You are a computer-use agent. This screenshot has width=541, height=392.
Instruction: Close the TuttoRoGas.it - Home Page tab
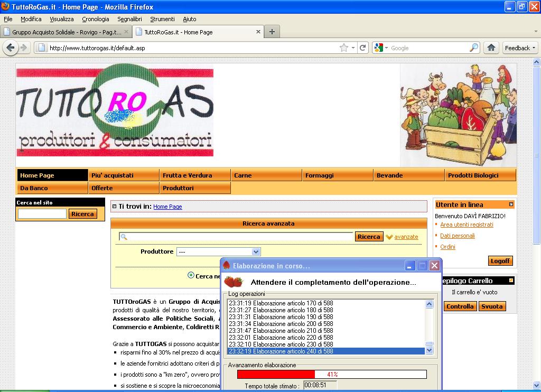[258, 32]
